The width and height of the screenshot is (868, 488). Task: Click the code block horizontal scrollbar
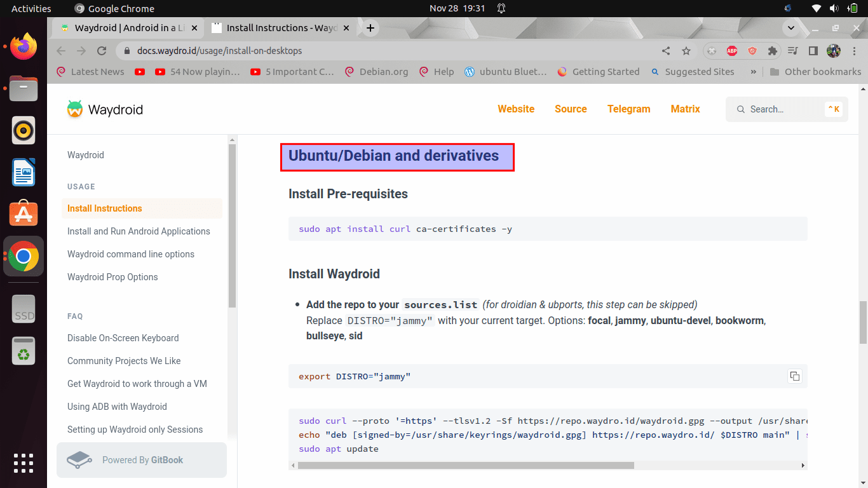[x=466, y=465]
